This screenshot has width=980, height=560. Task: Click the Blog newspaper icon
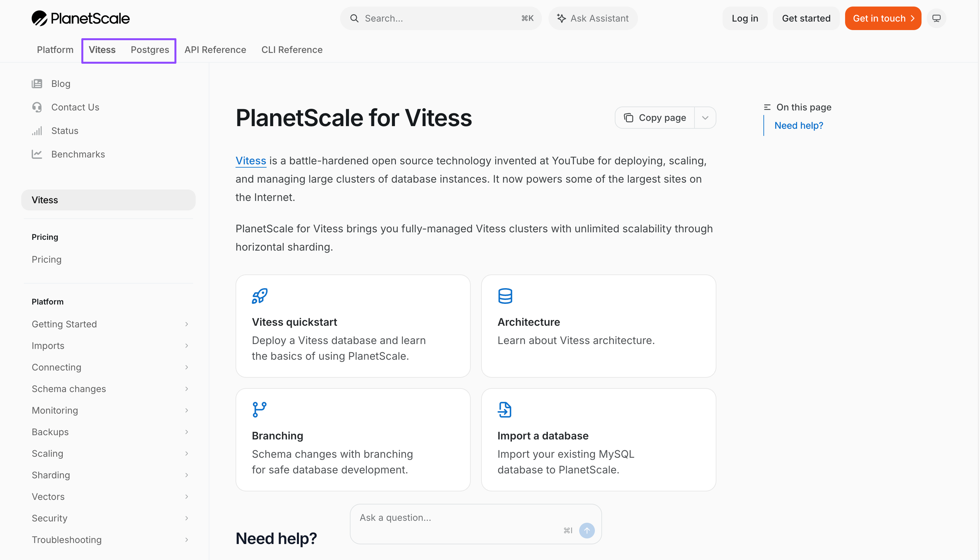pos(37,84)
